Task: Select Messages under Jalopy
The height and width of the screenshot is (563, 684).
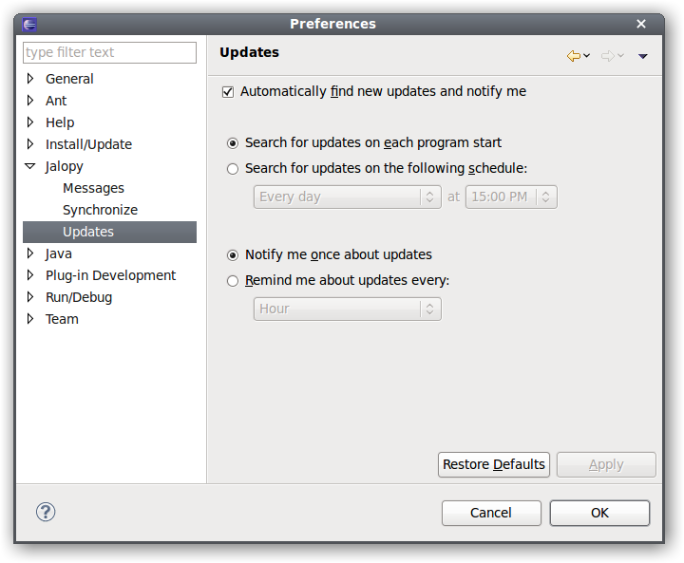Action: (x=93, y=188)
